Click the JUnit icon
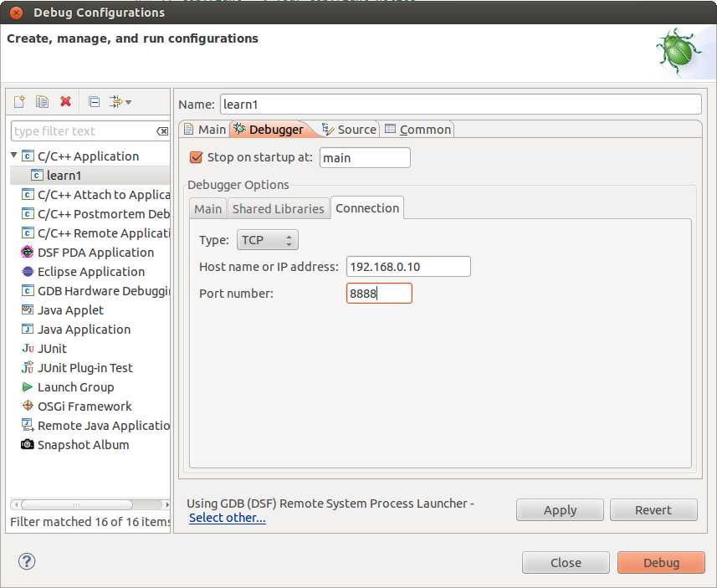The height and width of the screenshot is (588, 717). [28, 349]
